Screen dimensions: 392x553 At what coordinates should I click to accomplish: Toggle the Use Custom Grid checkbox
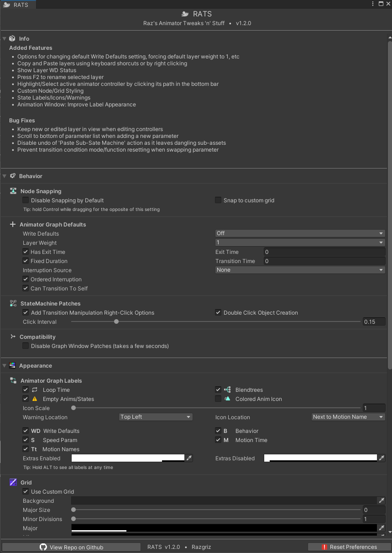point(26,491)
